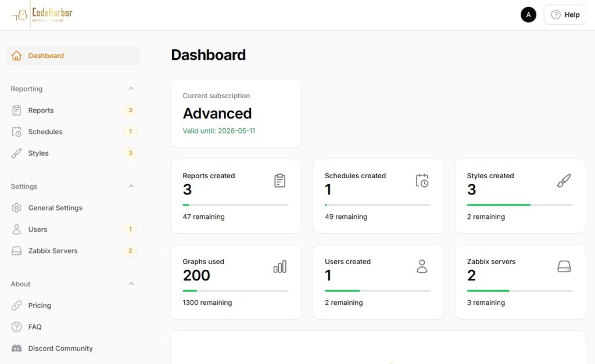Click the Graphs used value "200"
Image resolution: width=595 pixels, height=364 pixels.
(x=196, y=275)
